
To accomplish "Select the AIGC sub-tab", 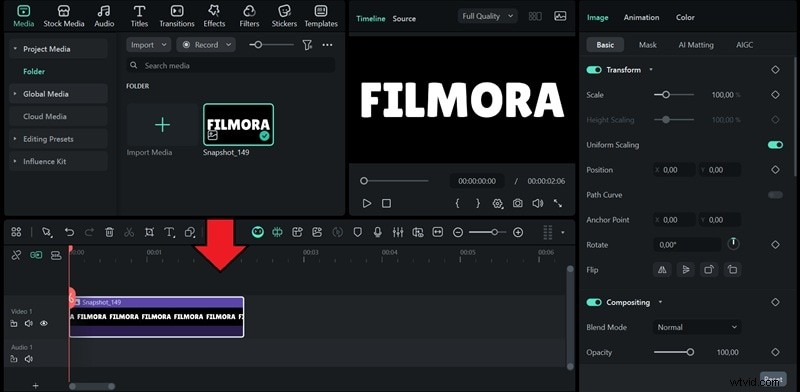I will (744, 45).
